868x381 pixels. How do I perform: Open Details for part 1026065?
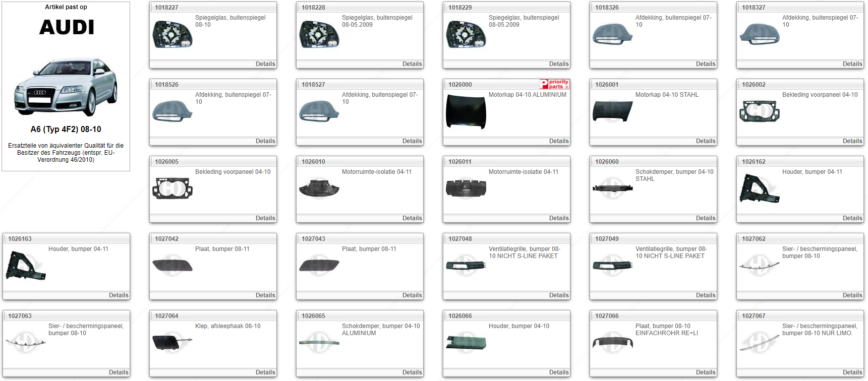(x=412, y=372)
